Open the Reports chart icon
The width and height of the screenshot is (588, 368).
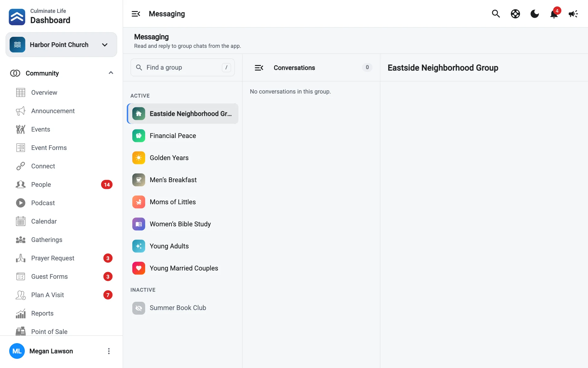[21, 313]
